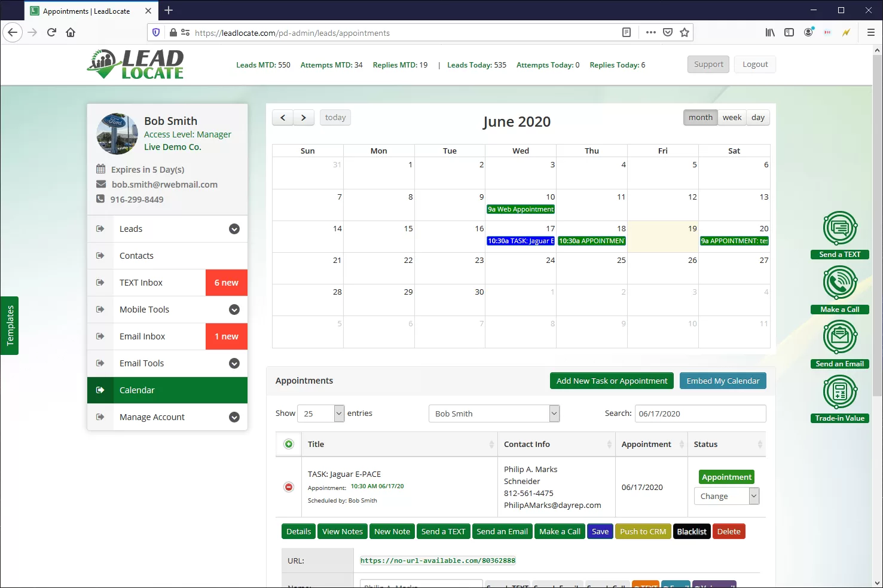This screenshot has width=883, height=588.
Task: Click the Bob Smith profile picture
Action: (x=117, y=134)
